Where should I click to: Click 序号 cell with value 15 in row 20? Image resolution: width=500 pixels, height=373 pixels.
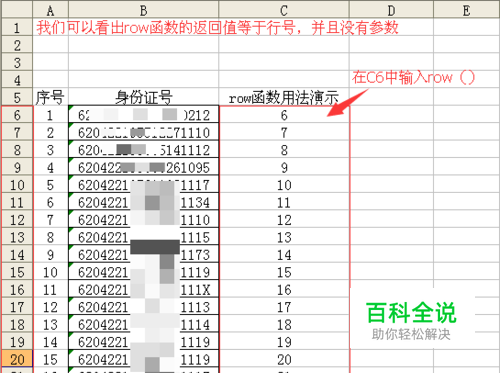pyautogui.click(x=50, y=359)
